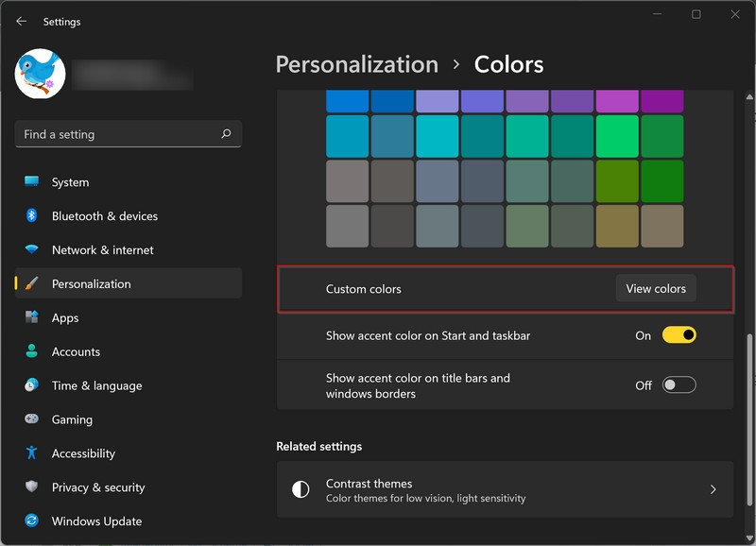Click the Contrast themes half-circle icon
Image resolution: width=756 pixels, height=546 pixels.
pos(301,489)
